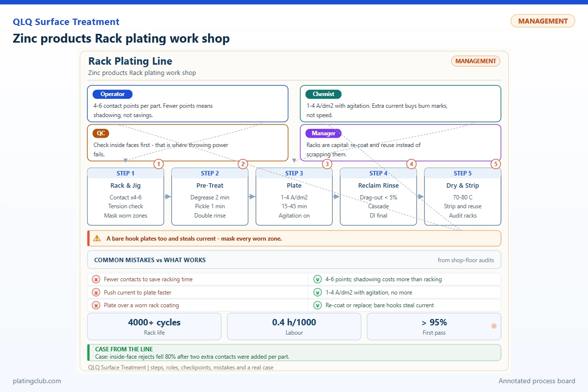Click the QC role pill
Screen dimensions: 588x392
click(x=100, y=133)
